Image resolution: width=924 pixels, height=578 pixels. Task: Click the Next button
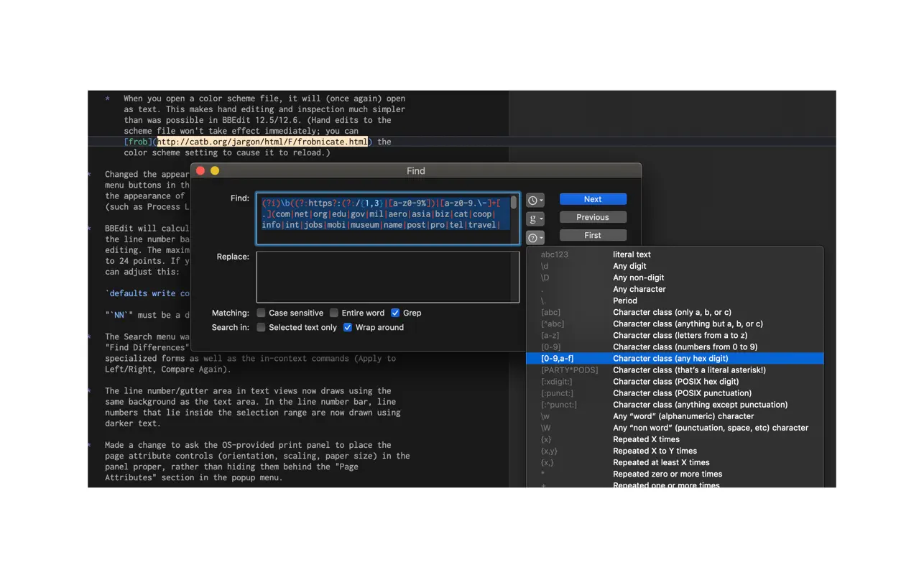593,199
